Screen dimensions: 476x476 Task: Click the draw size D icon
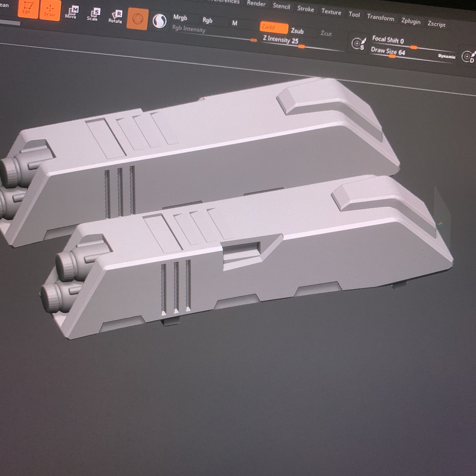click(x=468, y=57)
